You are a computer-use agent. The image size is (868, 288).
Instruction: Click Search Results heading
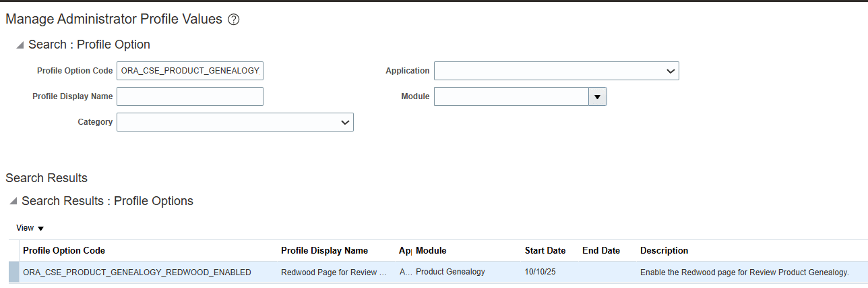(46, 178)
